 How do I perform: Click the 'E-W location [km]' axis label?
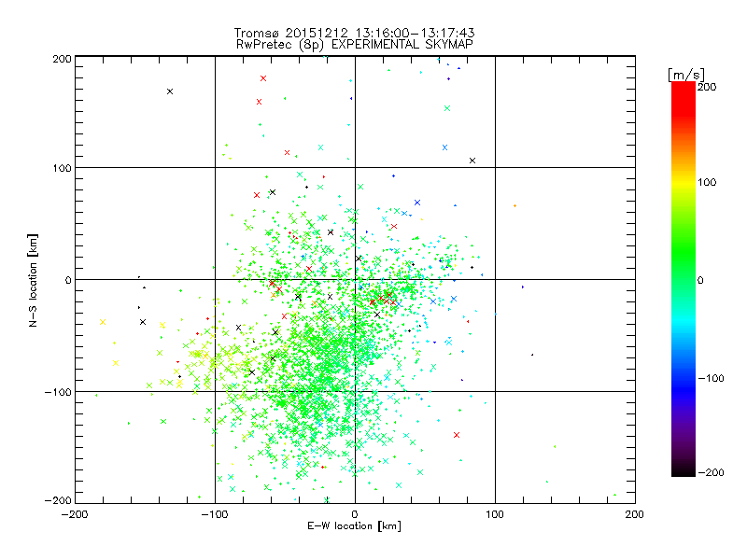[x=354, y=525]
